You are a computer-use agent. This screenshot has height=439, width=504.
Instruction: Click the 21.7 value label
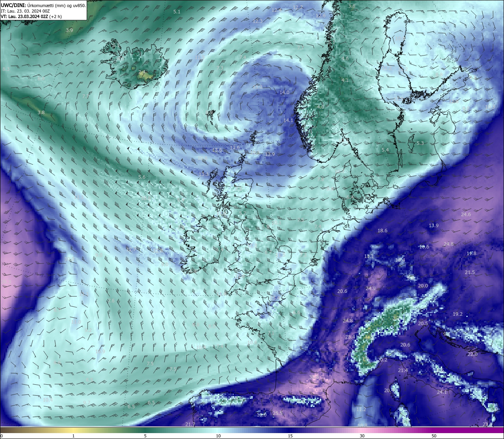190,424
